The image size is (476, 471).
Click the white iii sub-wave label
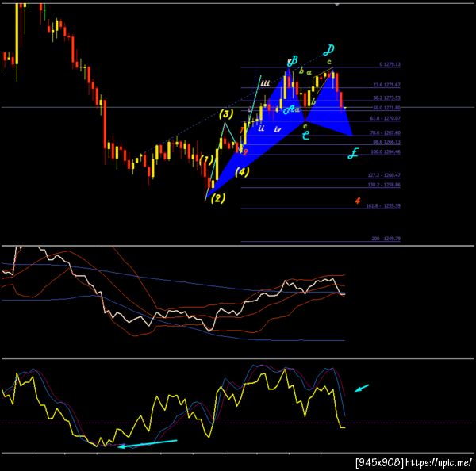click(x=265, y=83)
